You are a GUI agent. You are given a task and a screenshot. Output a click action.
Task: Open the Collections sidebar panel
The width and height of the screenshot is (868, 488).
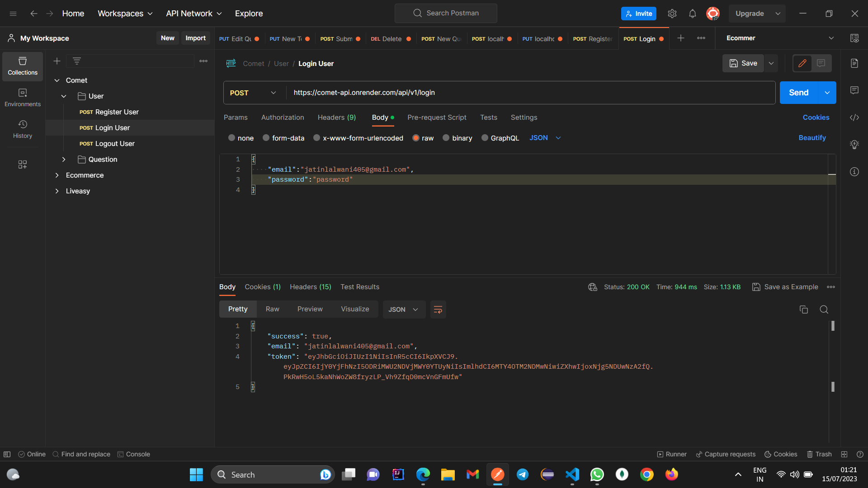[x=22, y=66]
